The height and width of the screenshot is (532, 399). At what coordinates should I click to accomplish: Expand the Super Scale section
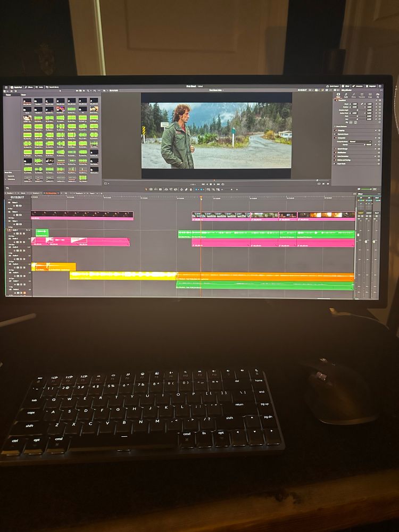342,164
